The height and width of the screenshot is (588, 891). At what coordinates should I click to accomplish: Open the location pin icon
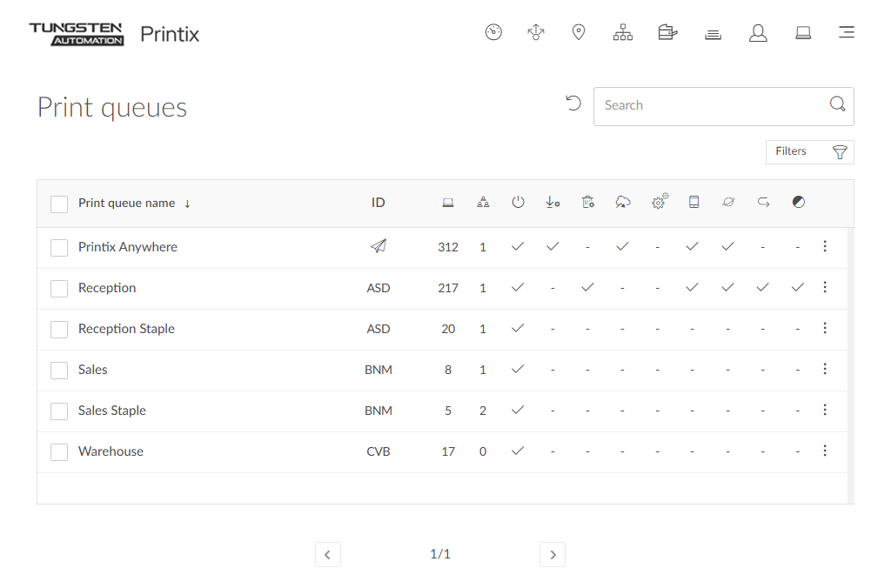pos(579,33)
